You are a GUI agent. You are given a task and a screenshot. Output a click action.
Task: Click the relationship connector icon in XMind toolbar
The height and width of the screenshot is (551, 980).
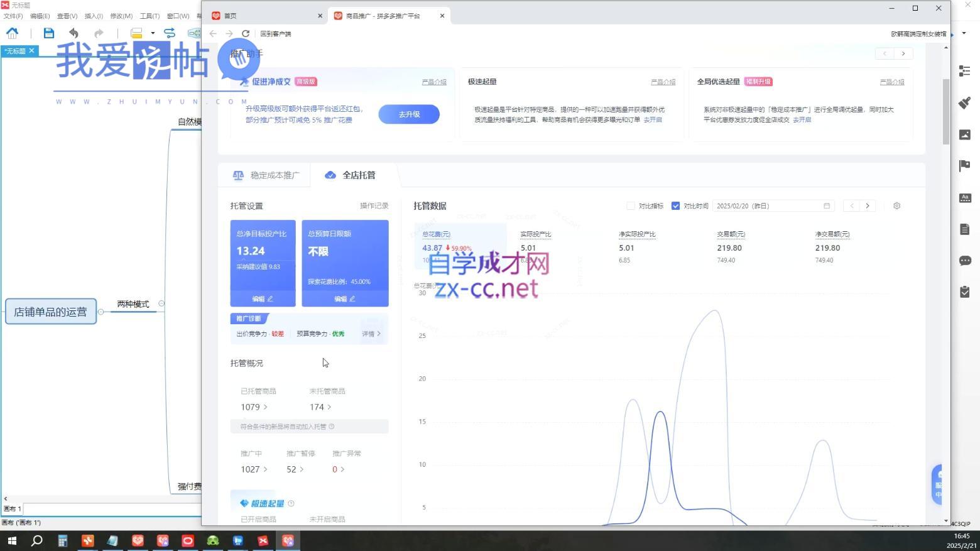(x=170, y=33)
